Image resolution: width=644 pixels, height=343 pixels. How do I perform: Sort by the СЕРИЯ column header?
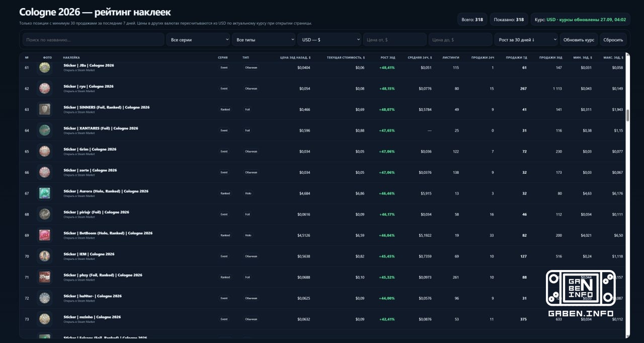(222, 57)
